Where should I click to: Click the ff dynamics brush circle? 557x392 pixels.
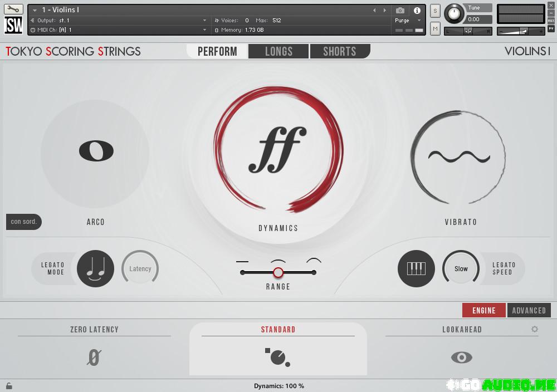click(278, 149)
